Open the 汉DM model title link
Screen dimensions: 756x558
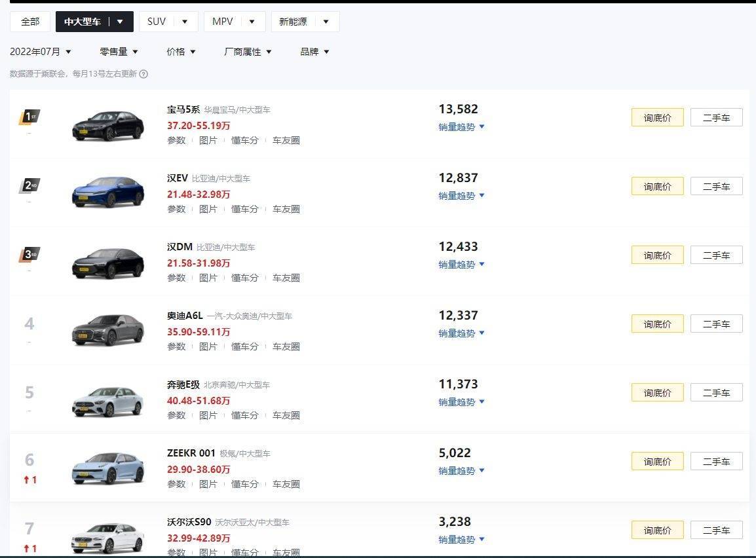180,247
